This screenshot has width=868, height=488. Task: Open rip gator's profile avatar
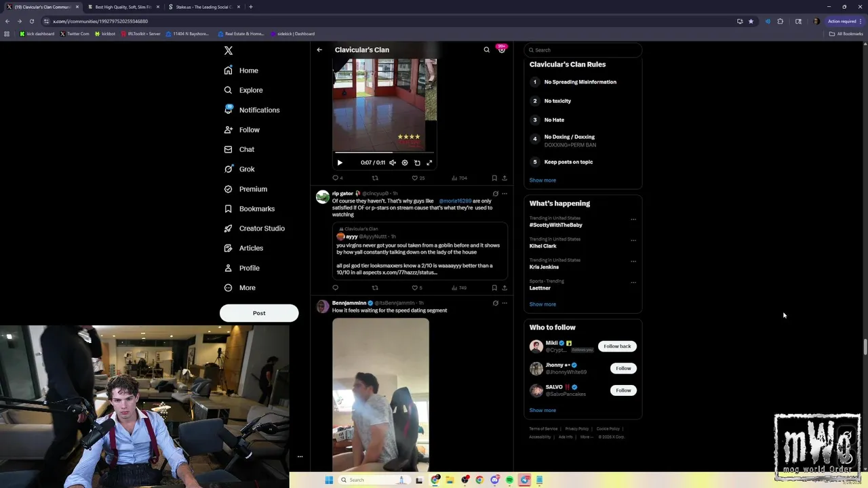pos(322,197)
